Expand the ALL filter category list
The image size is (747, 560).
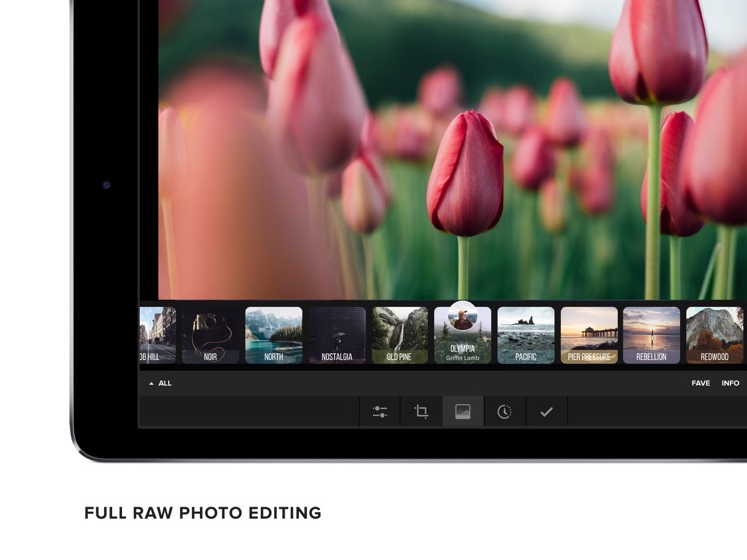coord(160,383)
